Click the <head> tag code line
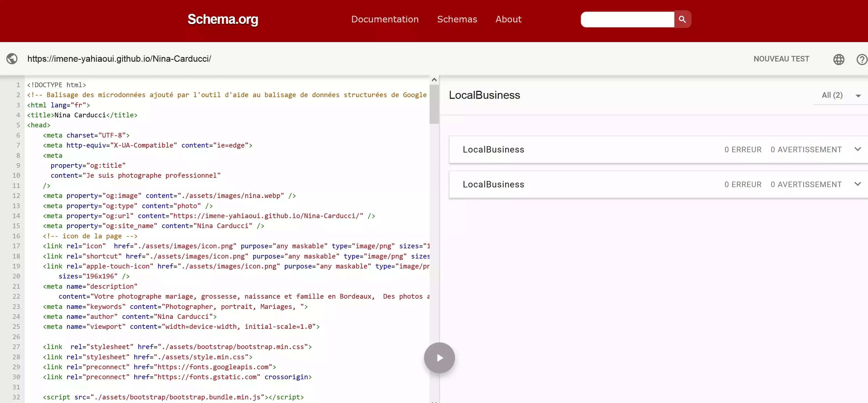 tap(39, 125)
